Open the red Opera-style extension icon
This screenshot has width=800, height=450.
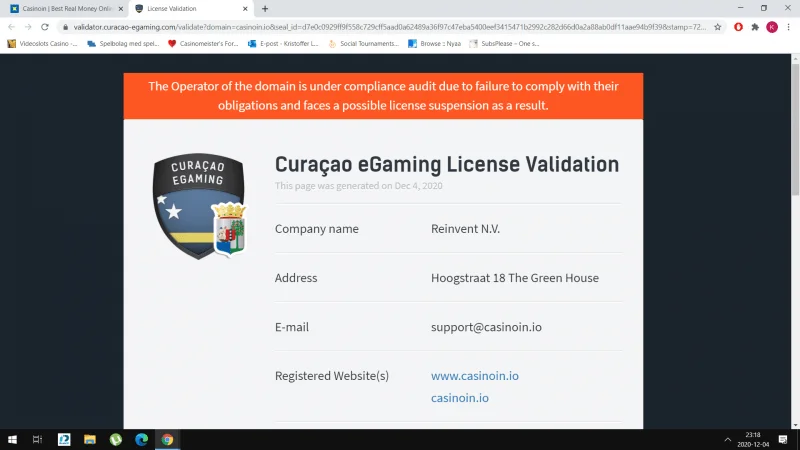(x=738, y=27)
